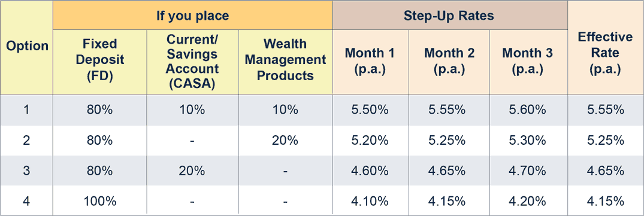Click the Month 1 (p.a.) header
Screen dimensions: 644x216
[x=370, y=62]
